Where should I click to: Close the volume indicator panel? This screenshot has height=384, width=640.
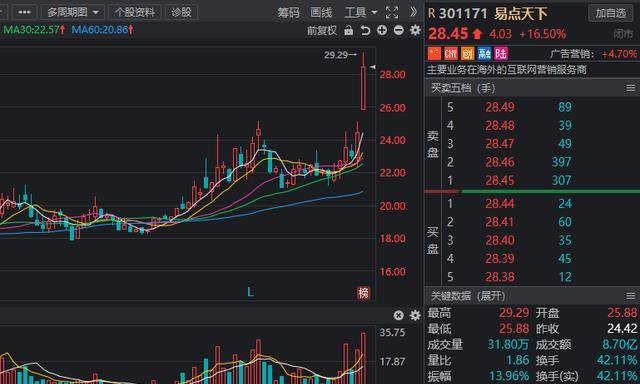(x=398, y=315)
